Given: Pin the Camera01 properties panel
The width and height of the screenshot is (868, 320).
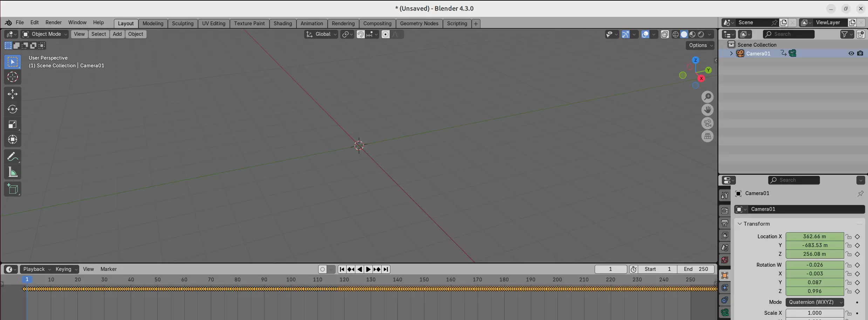Looking at the screenshot, I should pyautogui.click(x=860, y=194).
